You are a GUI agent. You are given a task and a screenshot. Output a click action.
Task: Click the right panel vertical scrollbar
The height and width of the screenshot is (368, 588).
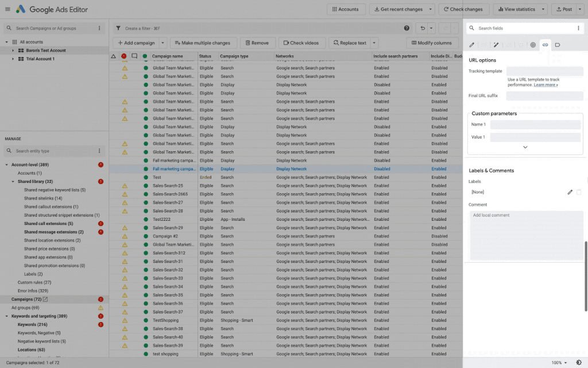click(x=586, y=276)
